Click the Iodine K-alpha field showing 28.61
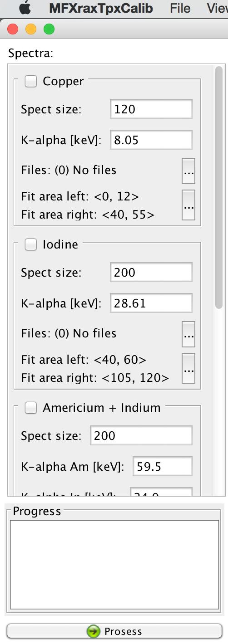The width and height of the screenshot is (228, 644). 151,303
